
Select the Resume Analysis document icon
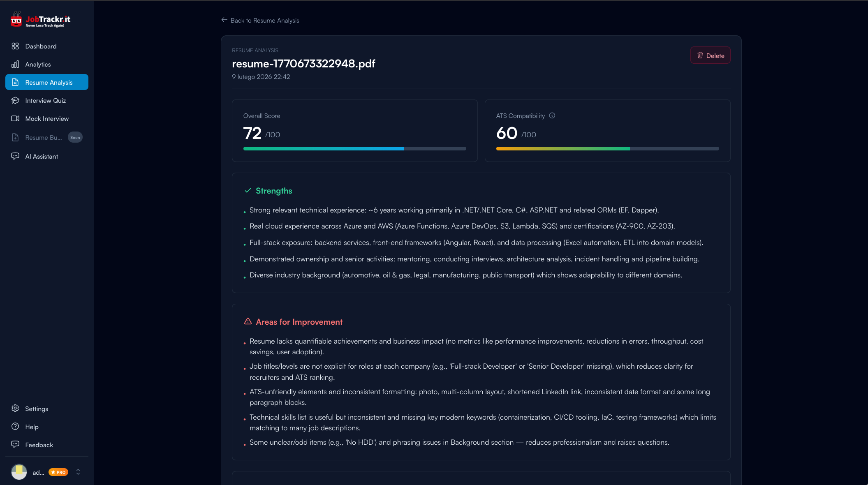(x=15, y=82)
